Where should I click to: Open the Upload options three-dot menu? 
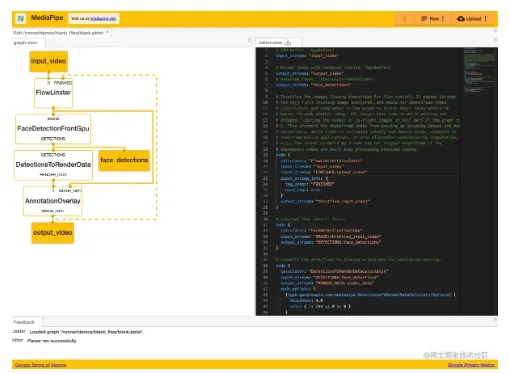tap(485, 19)
